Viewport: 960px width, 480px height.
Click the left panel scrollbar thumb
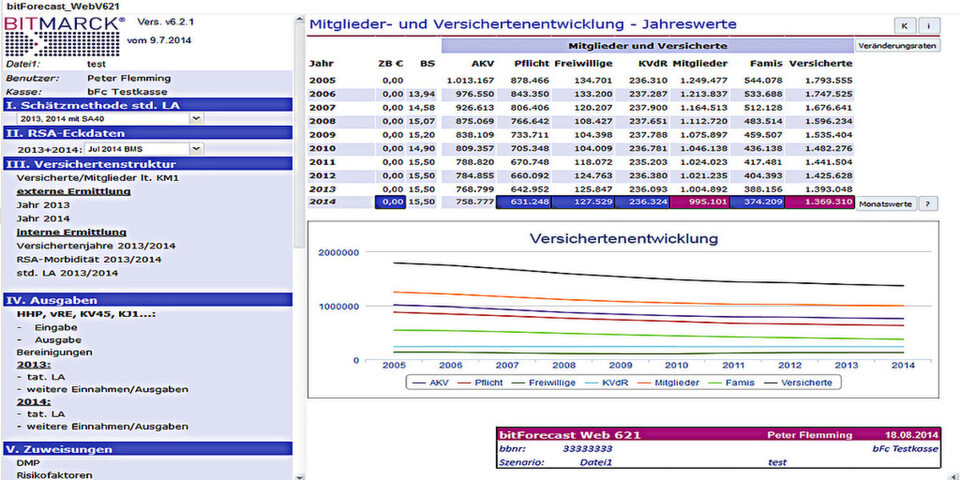[299, 138]
